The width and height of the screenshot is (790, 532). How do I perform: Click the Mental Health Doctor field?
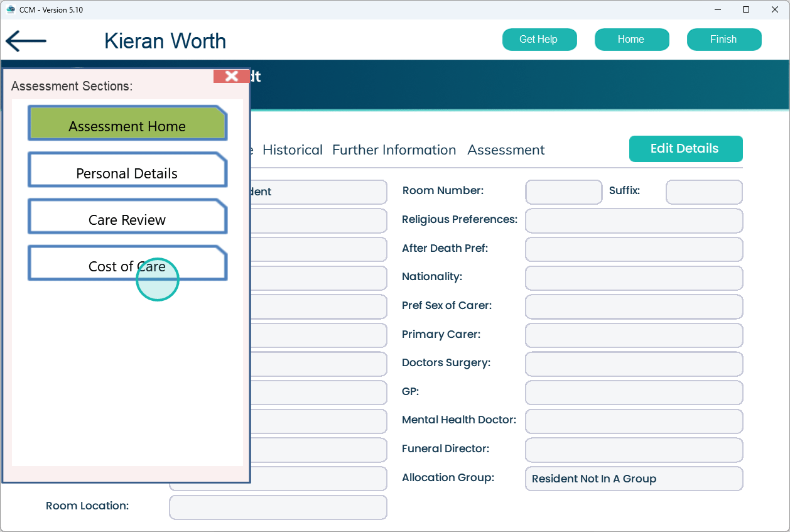coord(634,421)
